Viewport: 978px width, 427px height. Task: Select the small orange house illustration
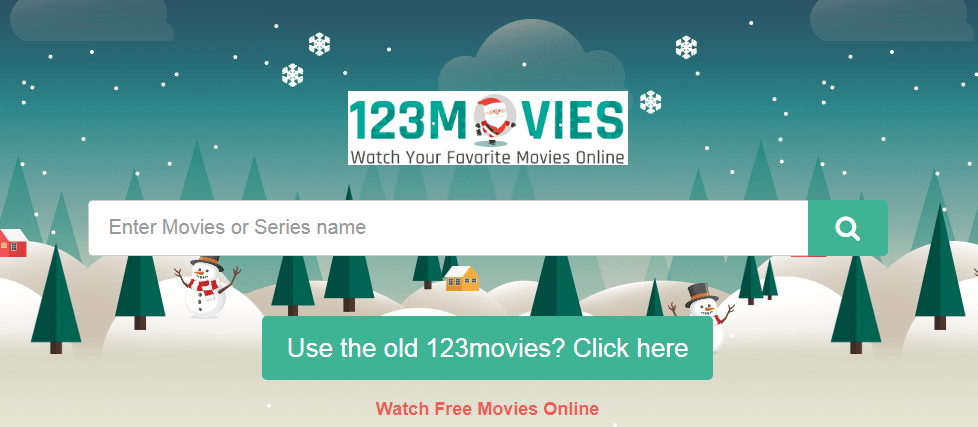coord(462,279)
